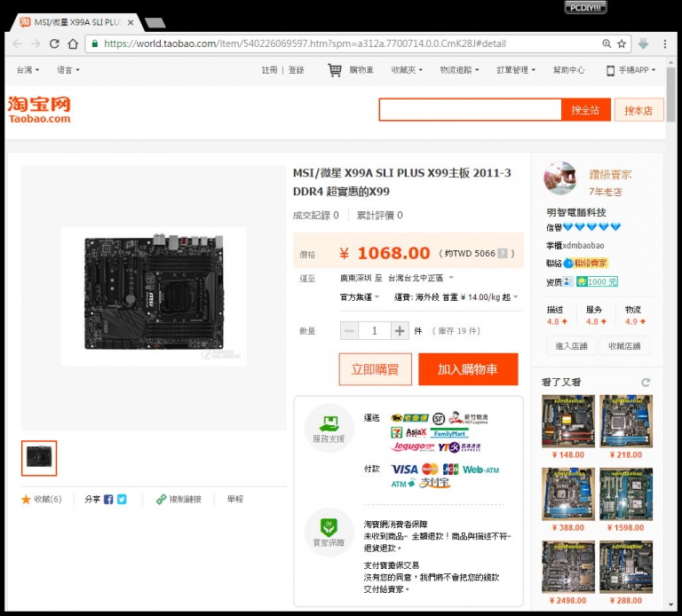Click the 註冊 register link

(x=269, y=69)
